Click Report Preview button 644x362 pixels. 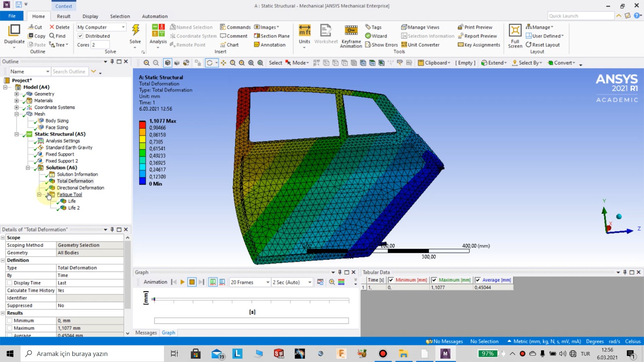point(477,36)
